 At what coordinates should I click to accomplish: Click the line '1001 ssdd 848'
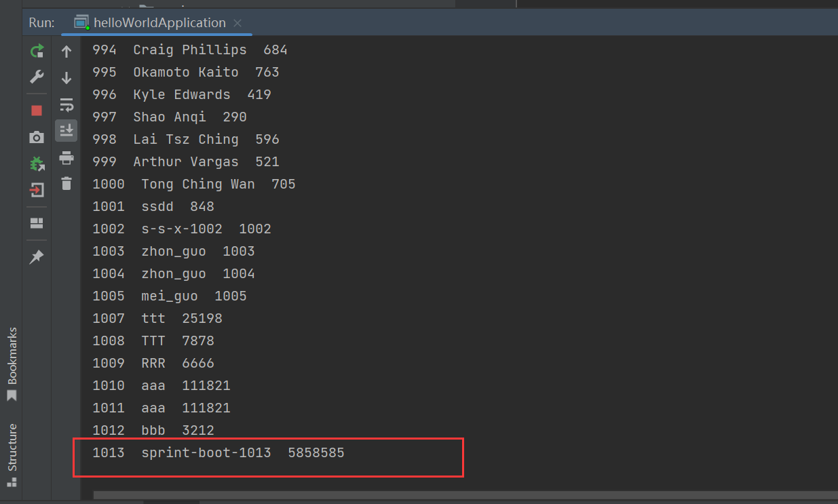tap(153, 206)
